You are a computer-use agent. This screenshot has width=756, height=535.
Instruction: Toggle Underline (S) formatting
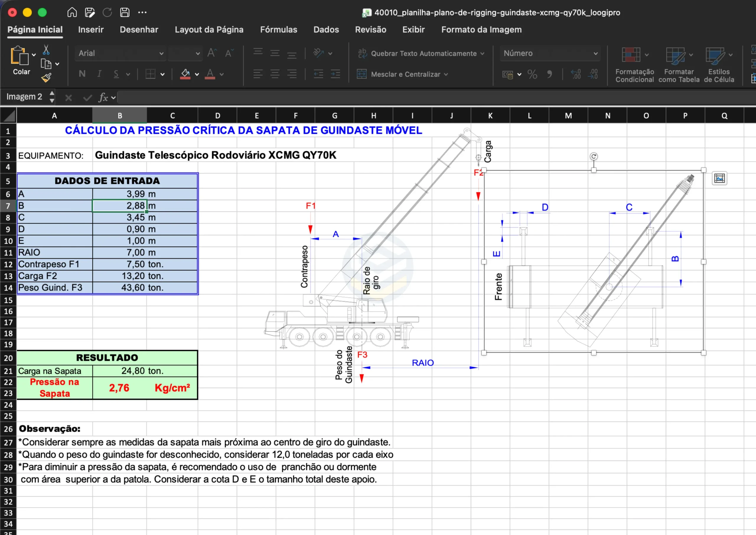coord(116,74)
